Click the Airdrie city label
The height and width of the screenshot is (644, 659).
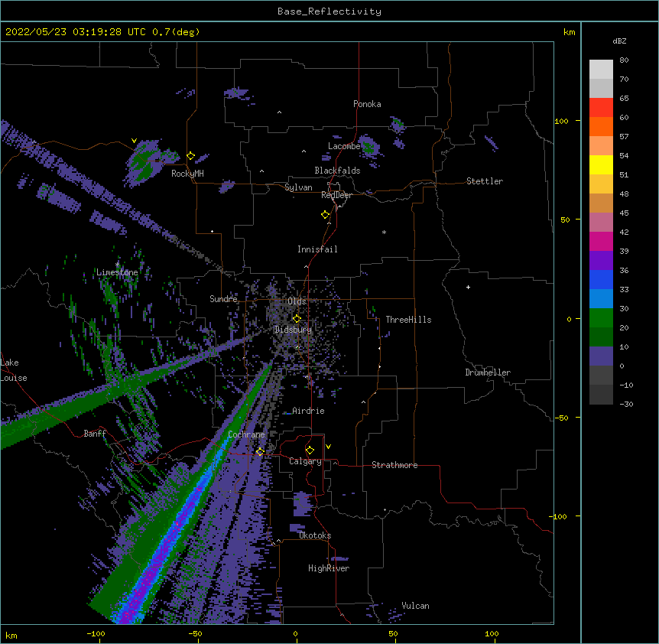pos(308,411)
